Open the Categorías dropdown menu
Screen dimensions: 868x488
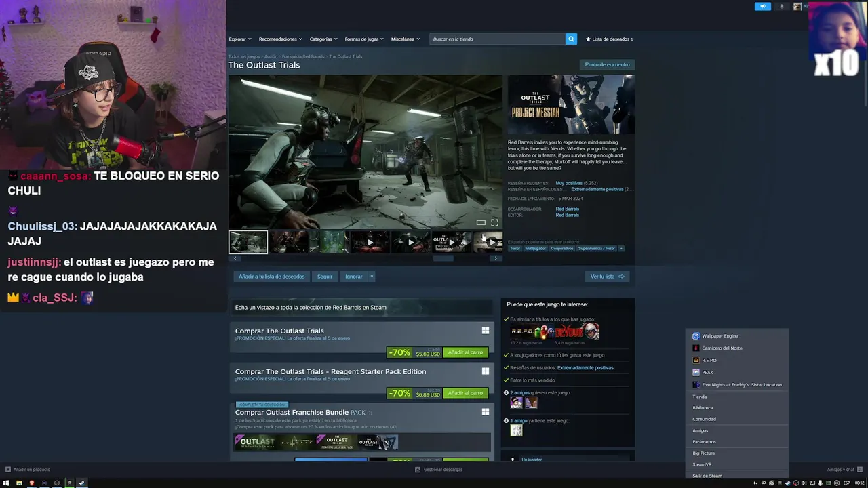coord(323,39)
